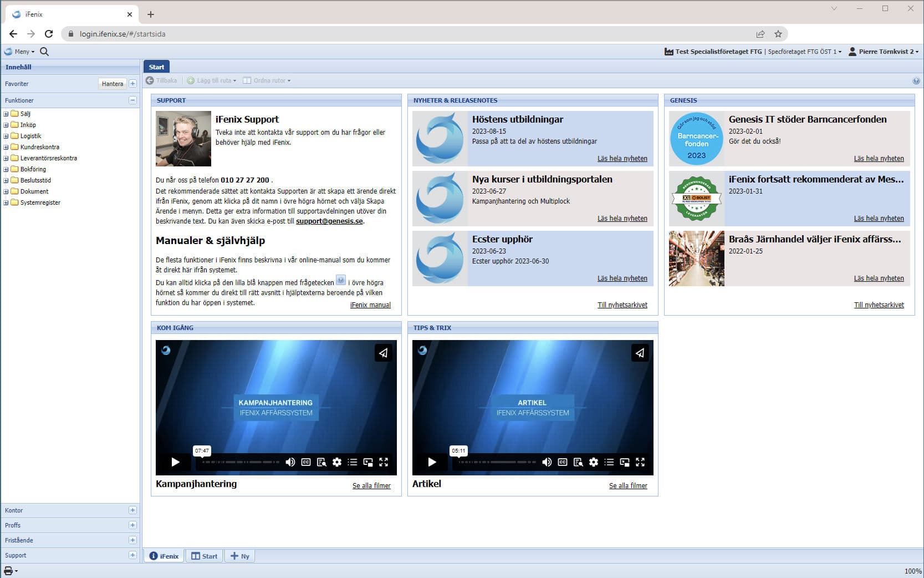Open news archive under Nyheter & Releasenotes

pyautogui.click(x=622, y=305)
